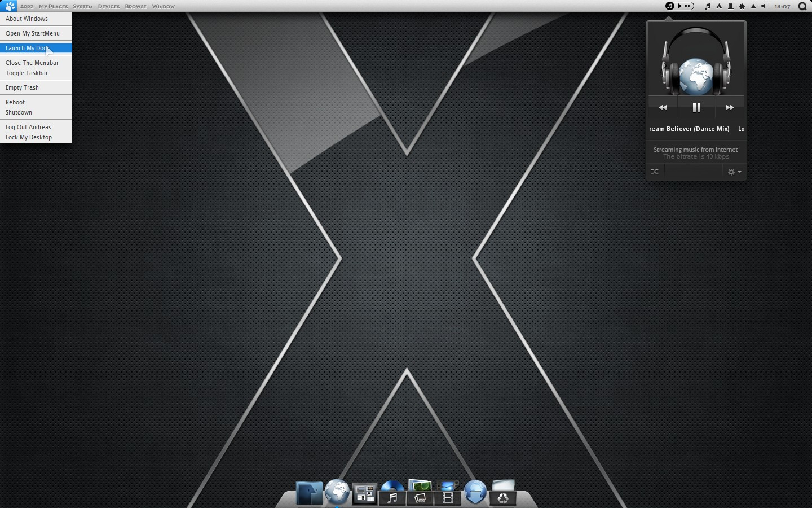Viewport: 812px width, 508px height.
Task: Click the headphones globe album art
Action: tap(696, 61)
